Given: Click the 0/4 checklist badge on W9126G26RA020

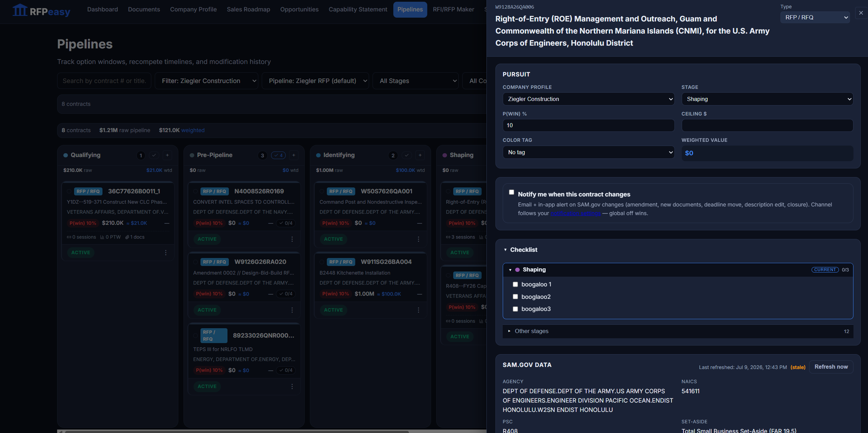Looking at the screenshot, I should tap(286, 294).
